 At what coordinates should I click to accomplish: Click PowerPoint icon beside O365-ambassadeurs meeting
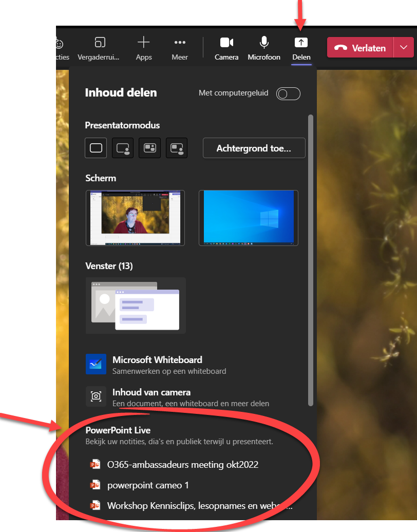tap(95, 464)
